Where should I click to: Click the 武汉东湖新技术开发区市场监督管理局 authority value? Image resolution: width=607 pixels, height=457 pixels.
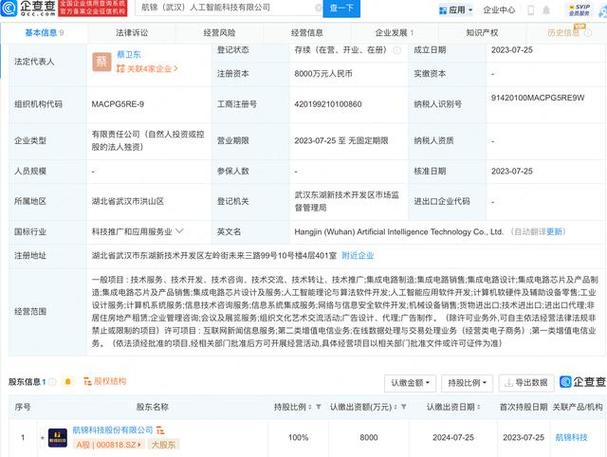coord(346,201)
